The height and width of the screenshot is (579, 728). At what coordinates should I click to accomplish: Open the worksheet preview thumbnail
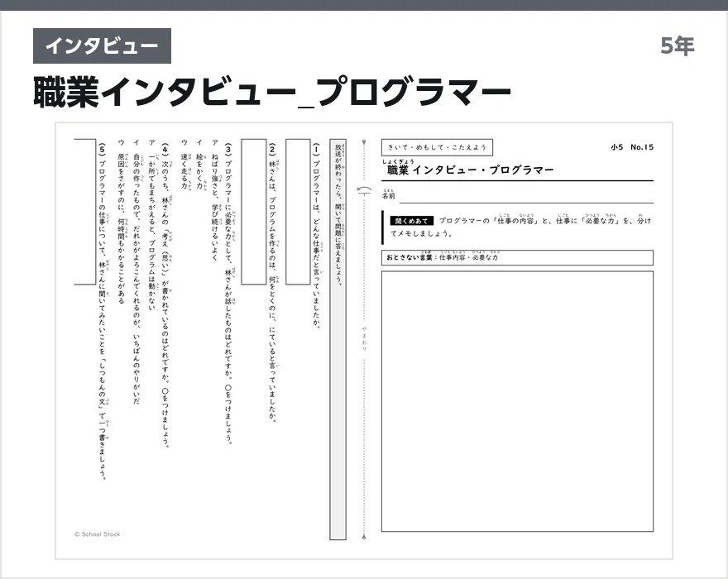coord(363,341)
